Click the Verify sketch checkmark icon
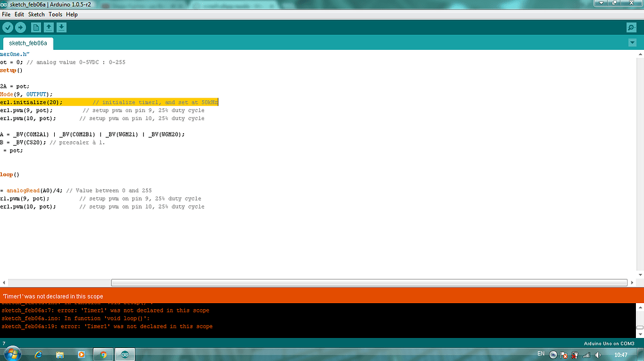 coord(7,27)
